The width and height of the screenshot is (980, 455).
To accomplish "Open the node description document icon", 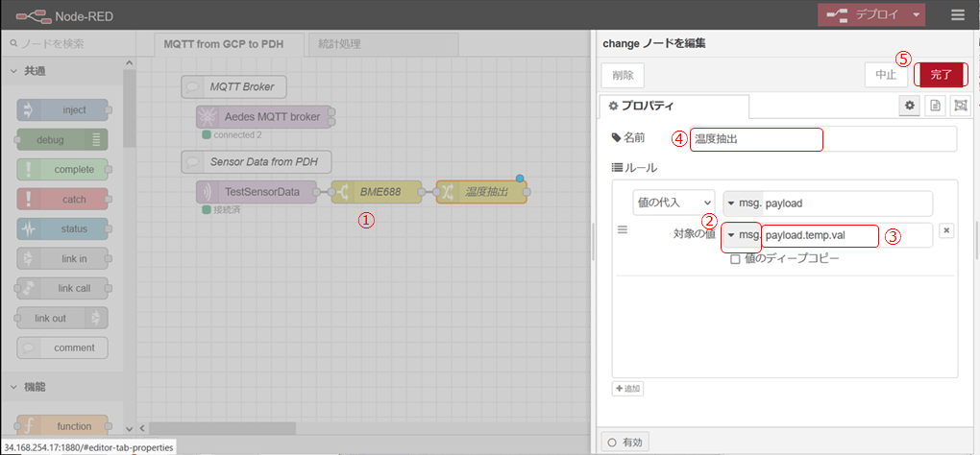I will pos(935,106).
